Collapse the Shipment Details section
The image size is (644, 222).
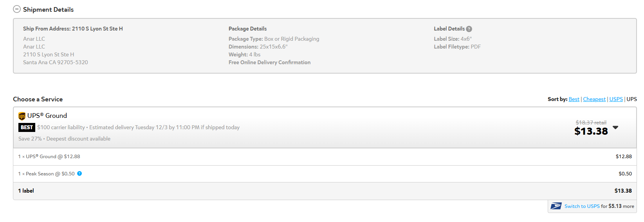[x=17, y=9]
